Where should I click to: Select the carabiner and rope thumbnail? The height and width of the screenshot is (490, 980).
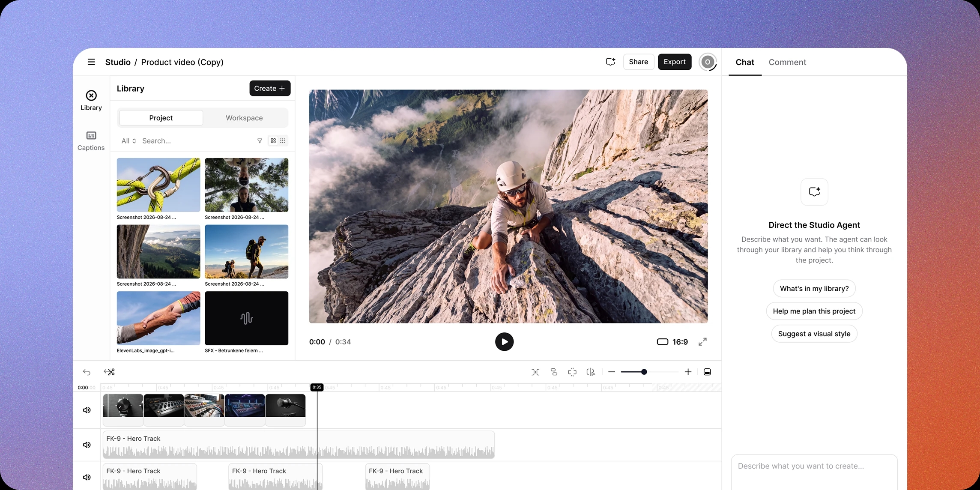[158, 185]
